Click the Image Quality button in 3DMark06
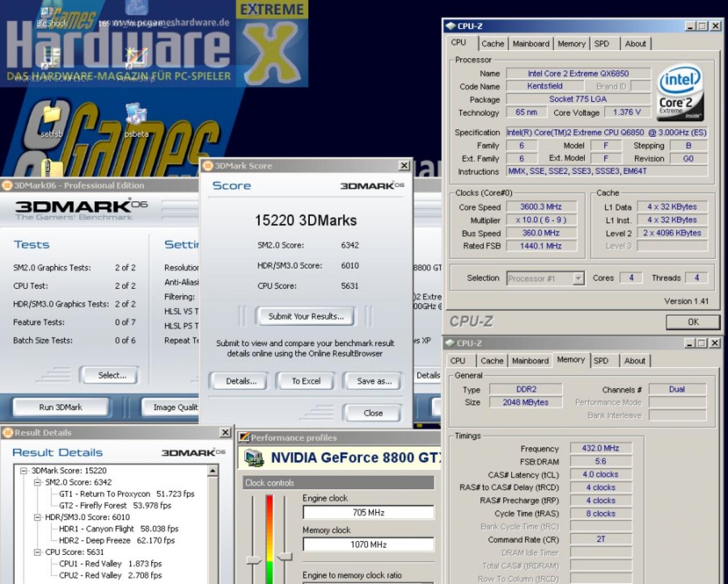 171,408
